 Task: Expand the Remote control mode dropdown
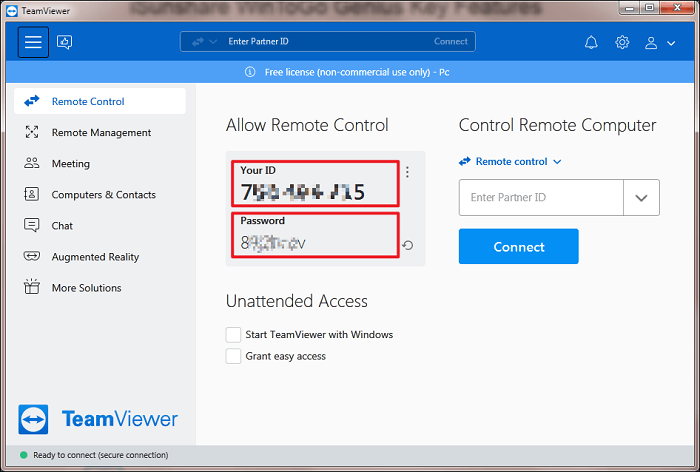point(510,161)
